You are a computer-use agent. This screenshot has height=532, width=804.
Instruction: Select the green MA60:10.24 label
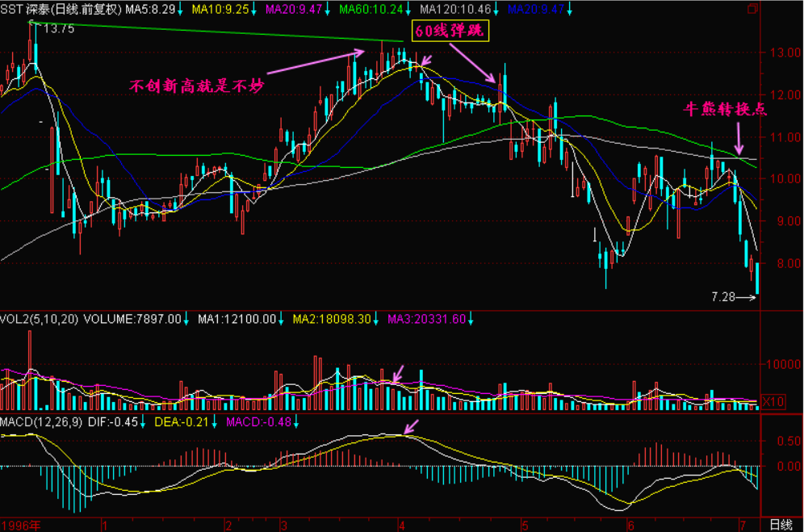point(366,10)
